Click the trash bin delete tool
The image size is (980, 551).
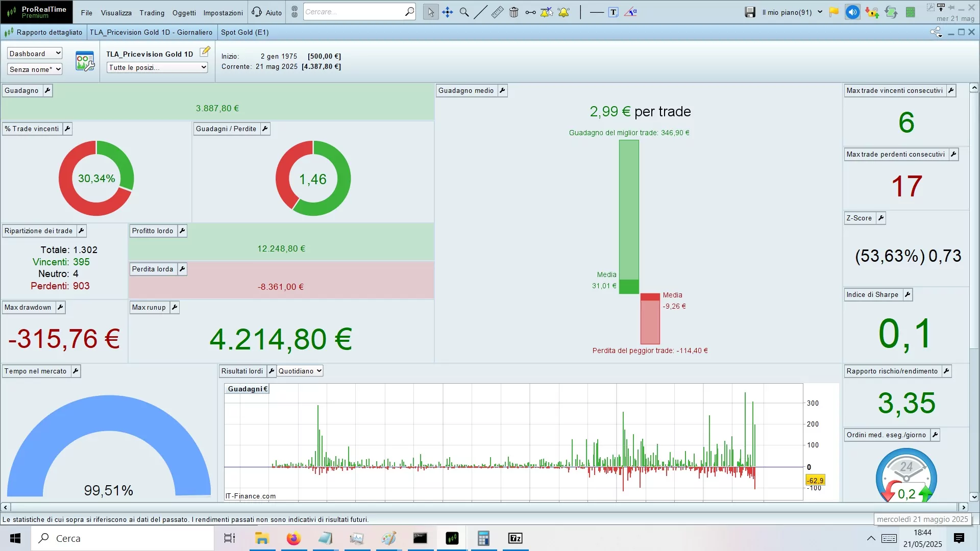[514, 12]
